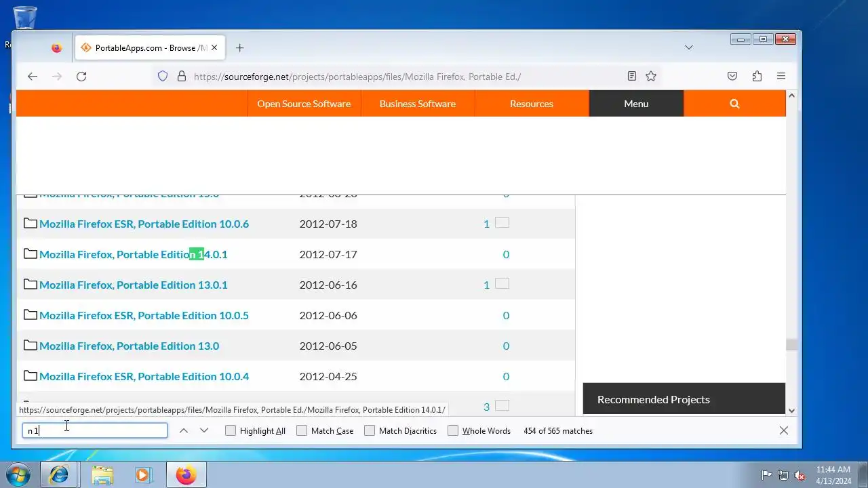Screen dimensions: 868x488
Task: Click the date 2012-04-25
Action: coord(328,376)
